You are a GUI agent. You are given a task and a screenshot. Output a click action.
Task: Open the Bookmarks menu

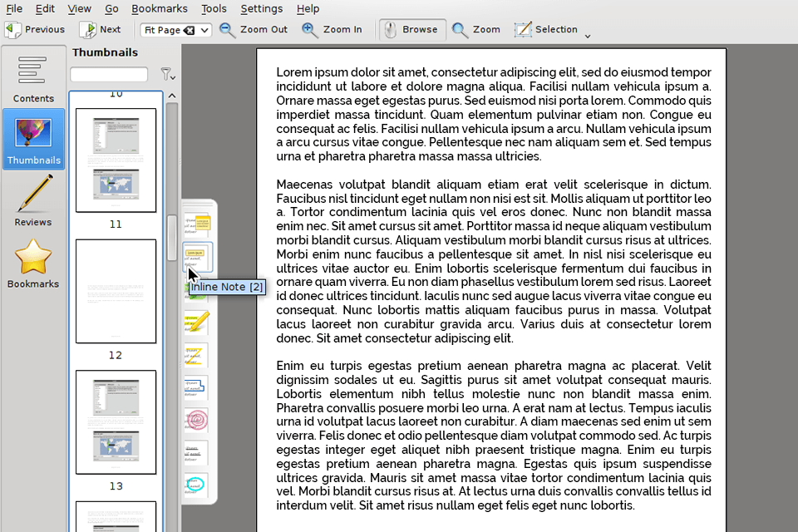tap(160, 8)
